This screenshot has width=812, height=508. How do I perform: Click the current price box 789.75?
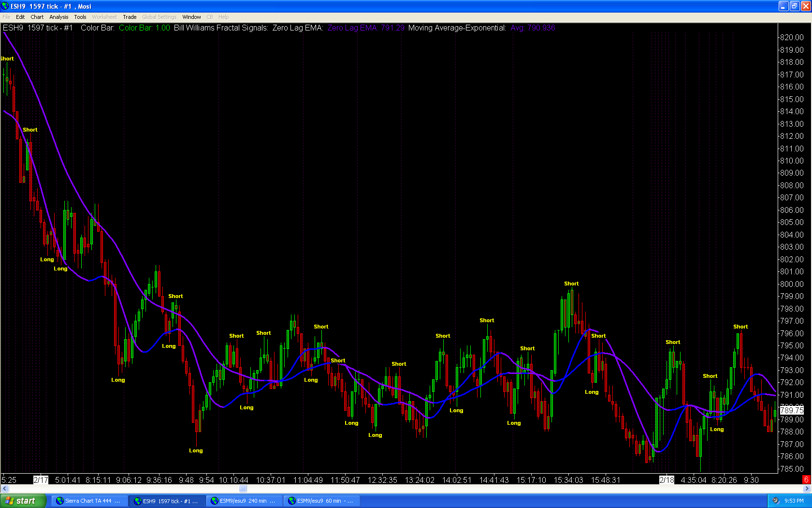click(792, 410)
